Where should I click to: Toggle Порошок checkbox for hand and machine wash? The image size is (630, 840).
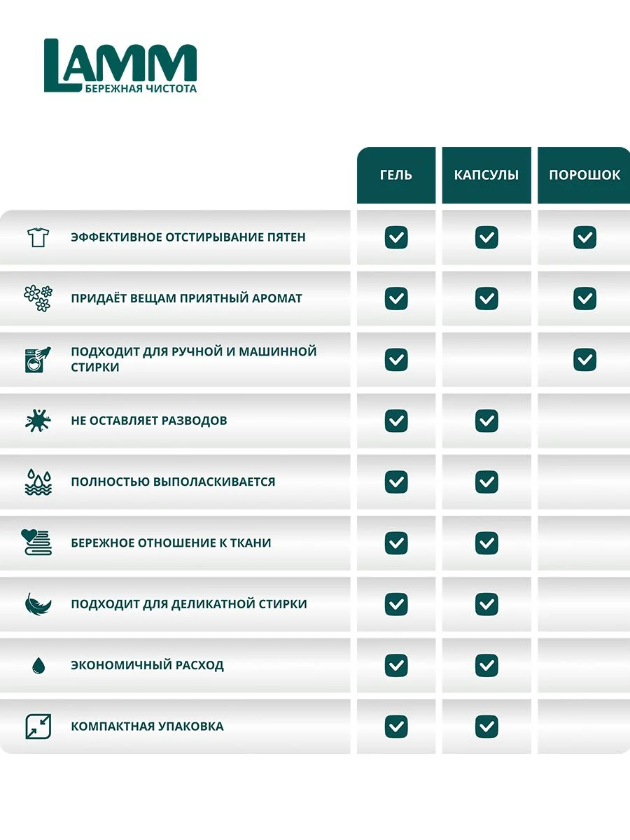point(584,360)
